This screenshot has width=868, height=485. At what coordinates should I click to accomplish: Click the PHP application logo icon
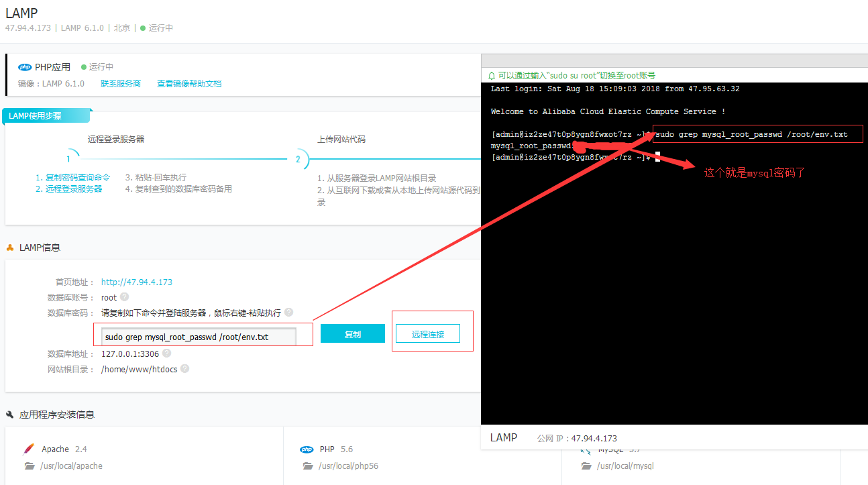point(25,67)
